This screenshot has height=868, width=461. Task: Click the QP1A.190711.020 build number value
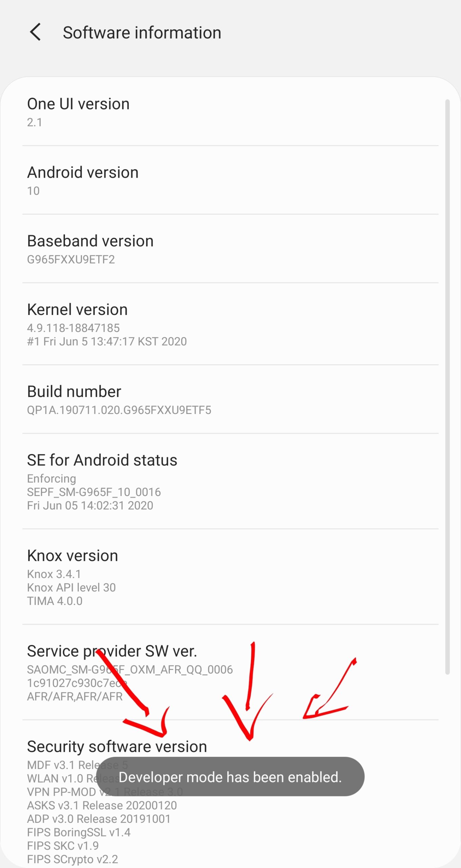pyautogui.click(x=119, y=410)
